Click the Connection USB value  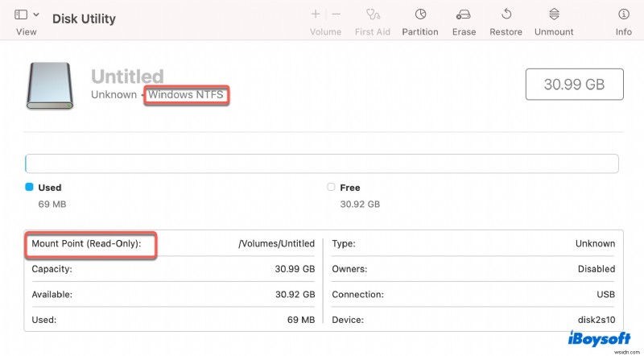point(606,294)
